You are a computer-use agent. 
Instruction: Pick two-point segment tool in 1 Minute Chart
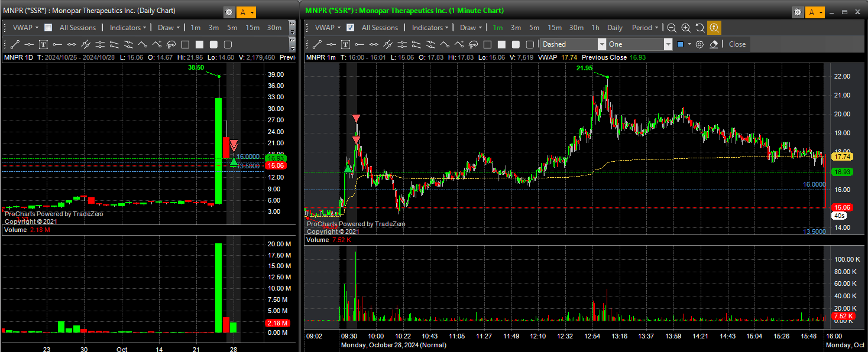[374, 44]
